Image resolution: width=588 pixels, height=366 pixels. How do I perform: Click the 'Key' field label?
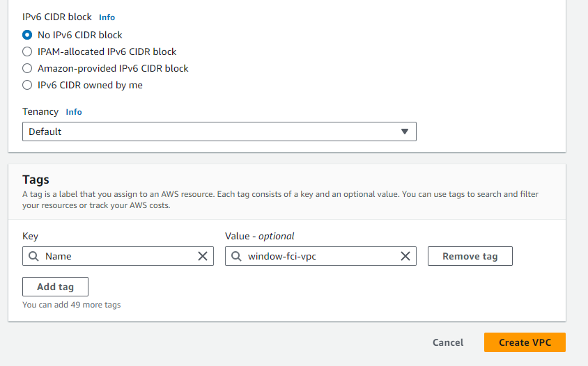pyautogui.click(x=30, y=237)
